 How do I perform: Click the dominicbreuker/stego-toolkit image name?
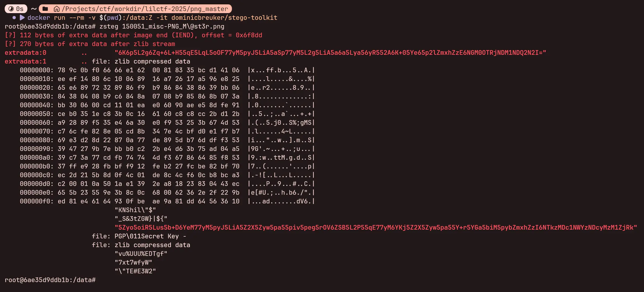(224, 17)
